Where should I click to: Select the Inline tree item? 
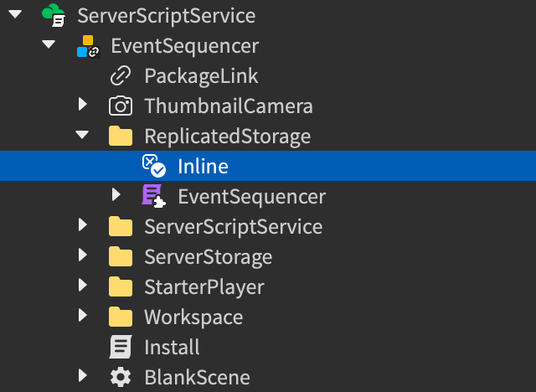coord(203,166)
